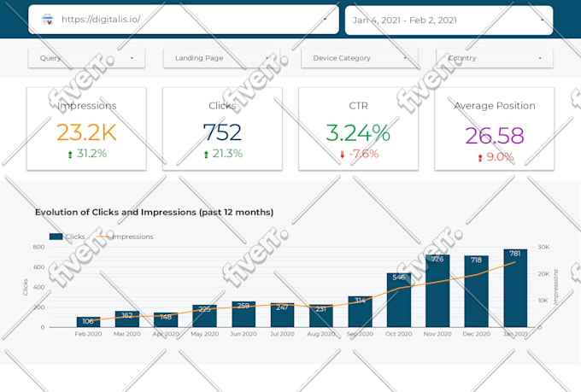Select the Jun 2020 bar labeled 259
This screenshot has height=392, width=581.
(244, 314)
